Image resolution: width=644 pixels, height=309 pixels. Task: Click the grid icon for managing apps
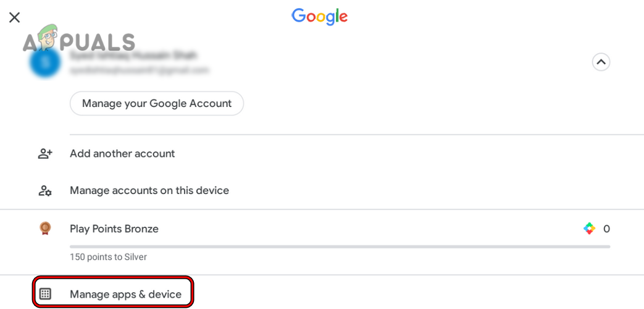tap(45, 294)
